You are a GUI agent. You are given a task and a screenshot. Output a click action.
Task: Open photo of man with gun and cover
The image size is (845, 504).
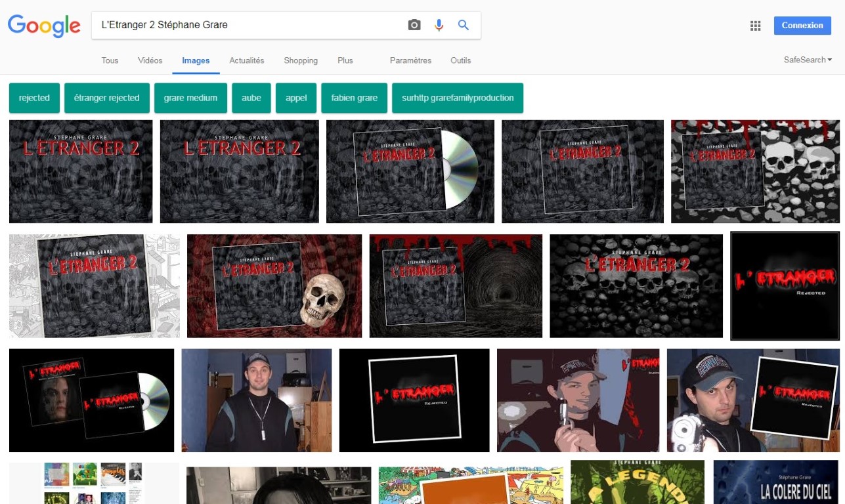(x=753, y=400)
